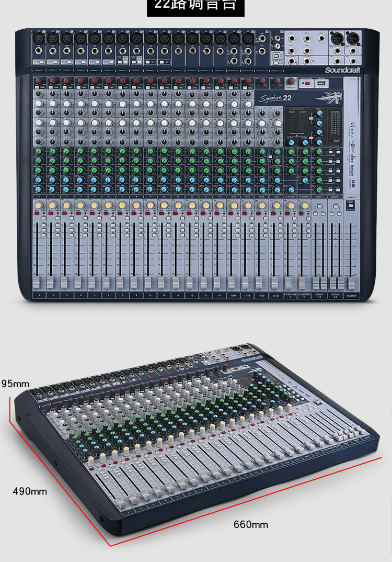Click the FX RETURN 2 fader
This screenshot has width=392, height=562.
tap(303, 282)
